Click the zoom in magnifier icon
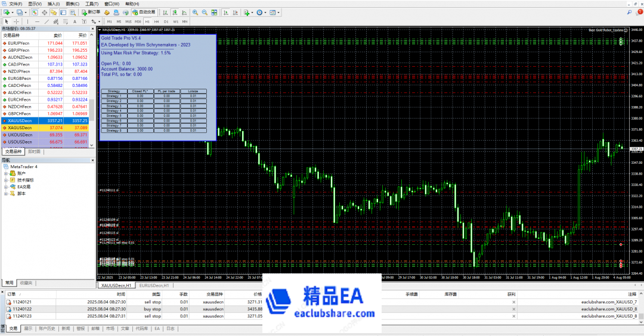Viewport: 644px width, 336px height. click(x=194, y=12)
